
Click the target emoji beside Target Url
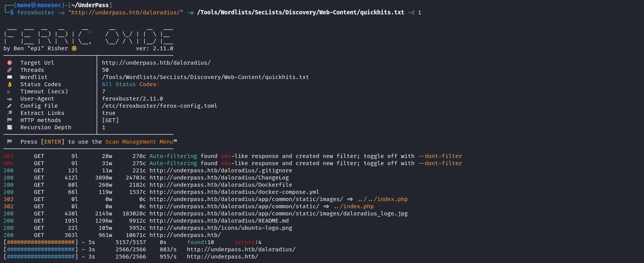[9, 63]
